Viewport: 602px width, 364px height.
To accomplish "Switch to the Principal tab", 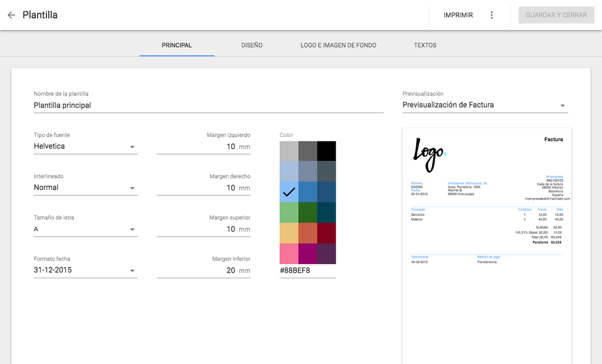I will coord(177,46).
